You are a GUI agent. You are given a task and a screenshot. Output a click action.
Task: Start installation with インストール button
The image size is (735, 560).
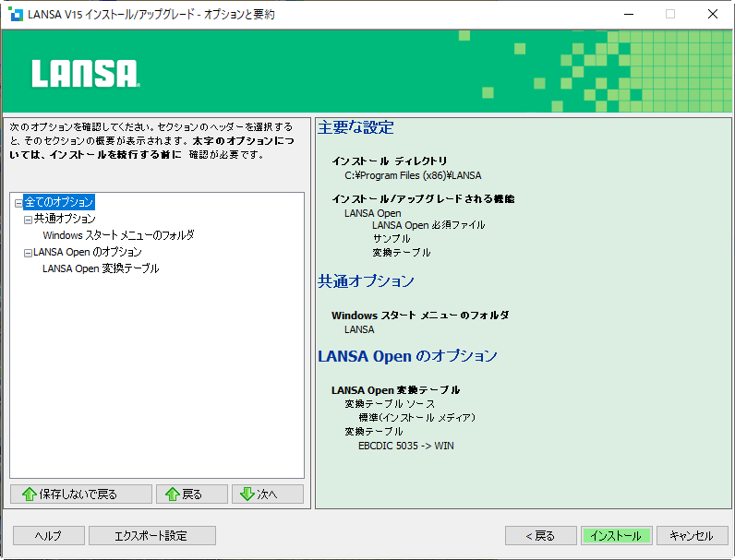pos(617,536)
